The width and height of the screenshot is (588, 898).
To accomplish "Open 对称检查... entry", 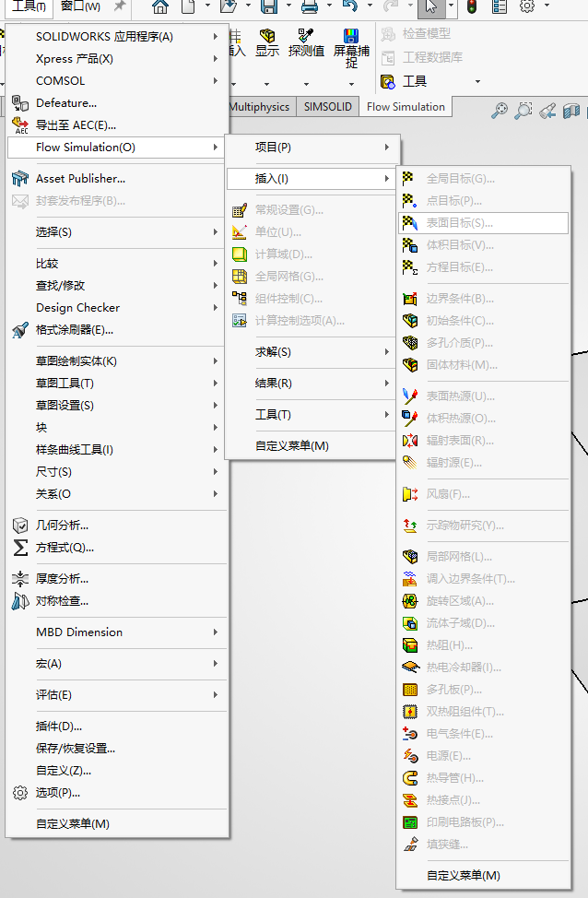I will click(x=116, y=601).
